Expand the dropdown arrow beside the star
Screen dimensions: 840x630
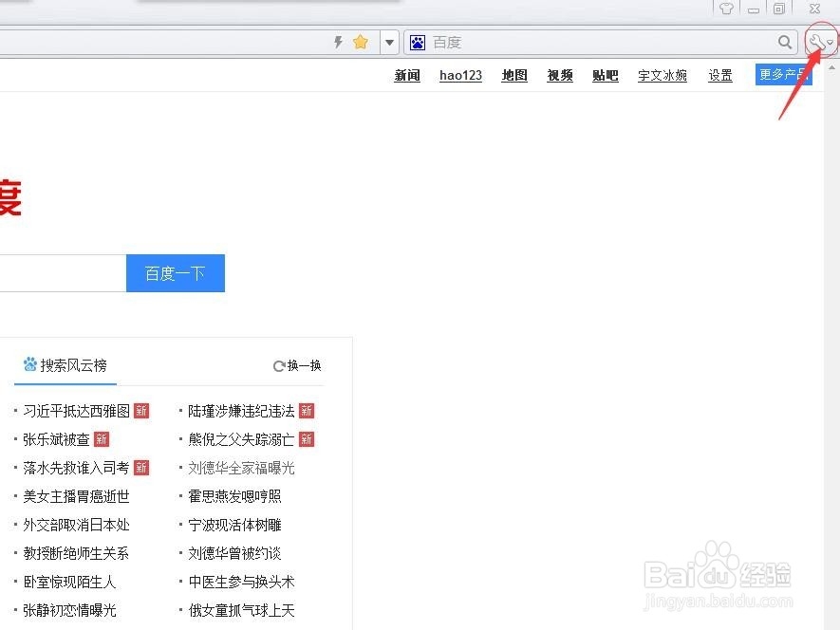point(389,42)
